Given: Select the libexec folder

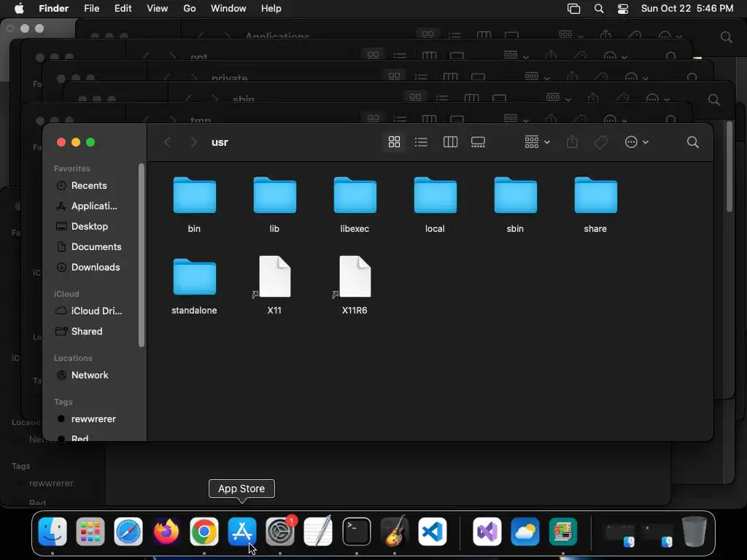Looking at the screenshot, I should coord(355,205).
